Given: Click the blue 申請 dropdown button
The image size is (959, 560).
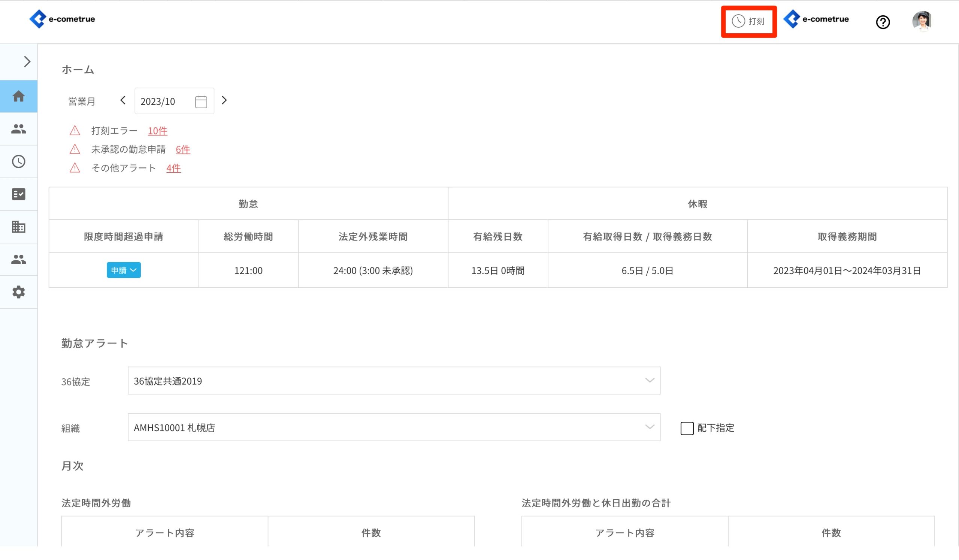Looking at the screenshot, I should (x=124, y=270).
